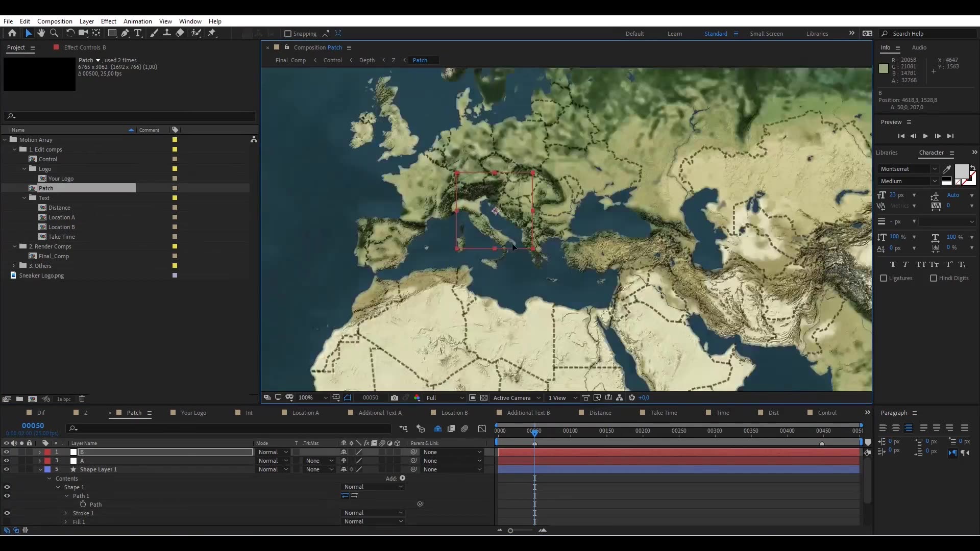
Task: Hide layer B with its eye icon
Action: click(x=7, y=452)
